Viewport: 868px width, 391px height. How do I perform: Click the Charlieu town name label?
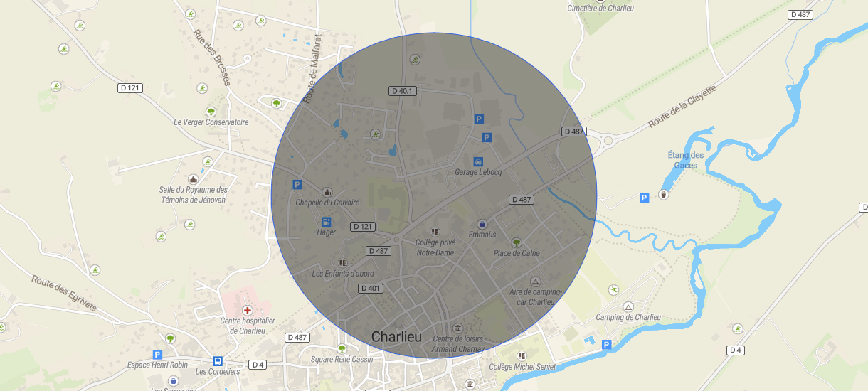[x=396, y=336]
